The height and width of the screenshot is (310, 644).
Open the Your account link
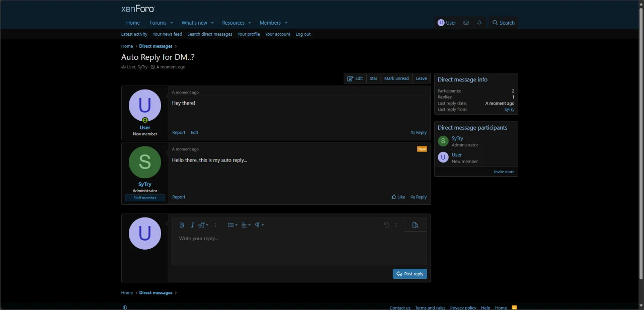coord(278,34)
